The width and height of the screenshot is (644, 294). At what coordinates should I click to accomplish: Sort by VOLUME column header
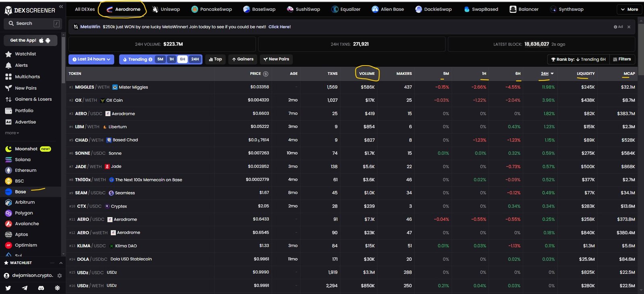367,74
